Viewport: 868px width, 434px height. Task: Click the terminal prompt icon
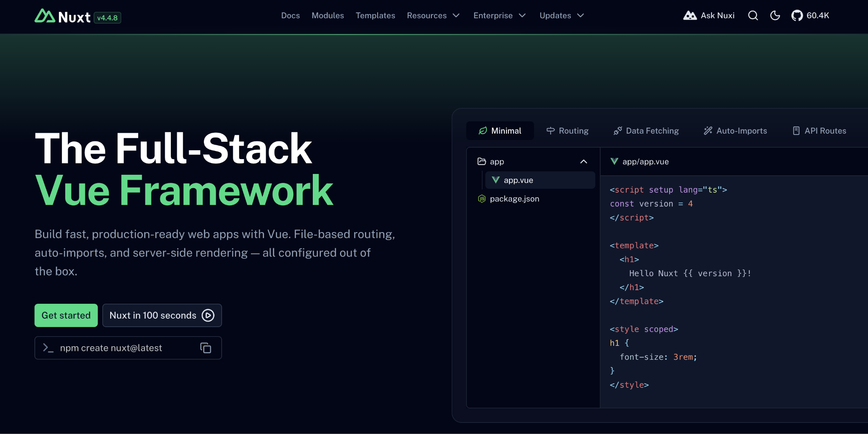(48, 348)
